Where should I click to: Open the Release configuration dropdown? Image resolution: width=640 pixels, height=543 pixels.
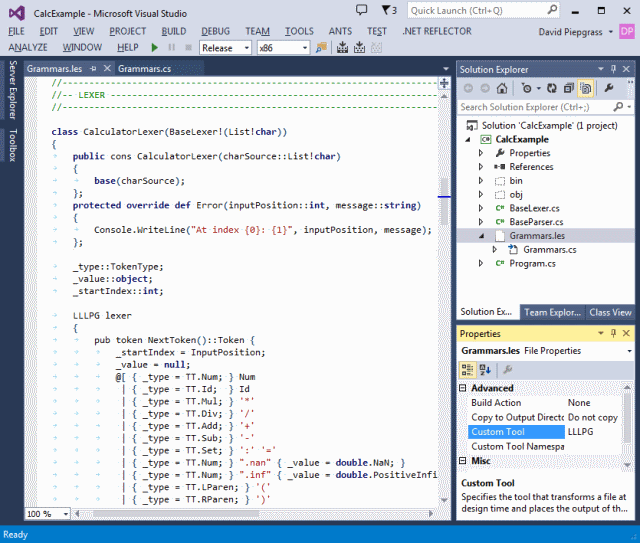(x=247, y=48)
